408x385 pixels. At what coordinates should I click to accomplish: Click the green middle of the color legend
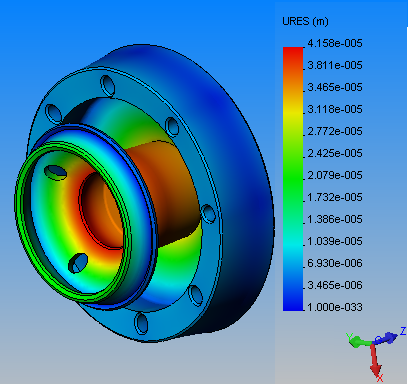tap(293, 178)
